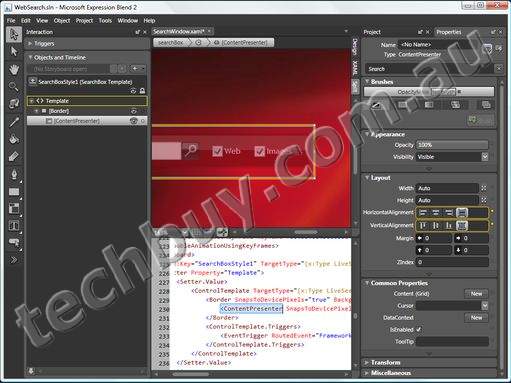Set VerticalAlignment to Center
The width and height of the screenshot is (511, 383).
tap(436, 226)
